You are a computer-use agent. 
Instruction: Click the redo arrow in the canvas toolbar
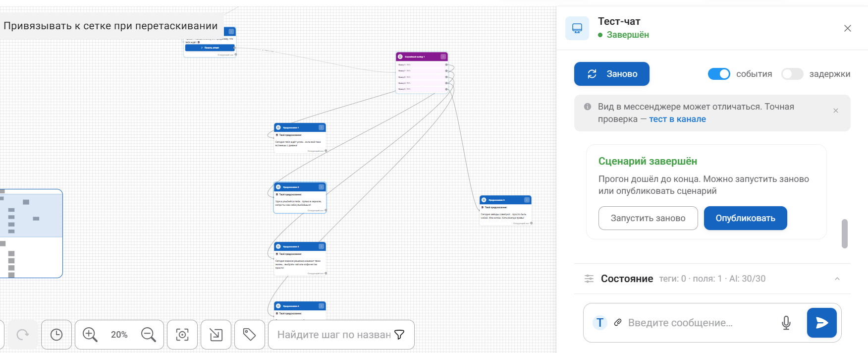tap(23, 335)
